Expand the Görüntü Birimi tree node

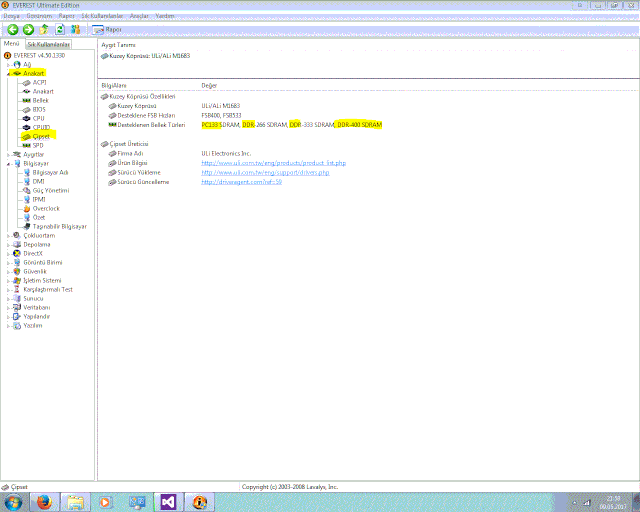8,263
